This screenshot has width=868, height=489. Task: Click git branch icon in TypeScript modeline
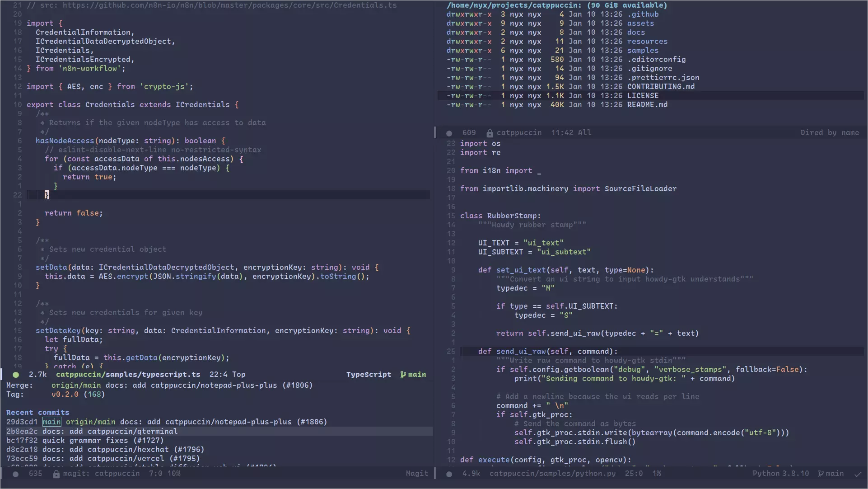tap(403, 375)
